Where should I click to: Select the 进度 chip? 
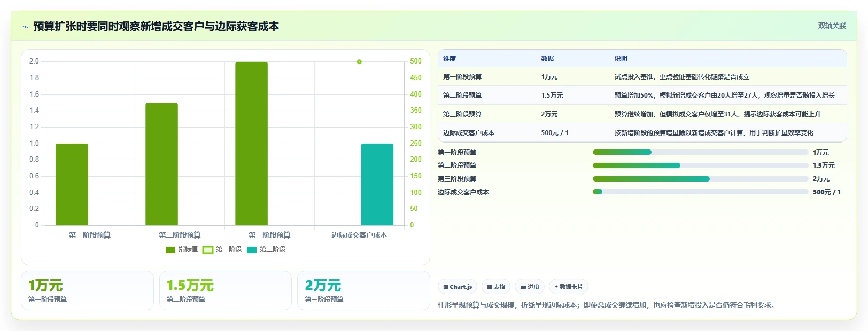click(x=530, y=287)
